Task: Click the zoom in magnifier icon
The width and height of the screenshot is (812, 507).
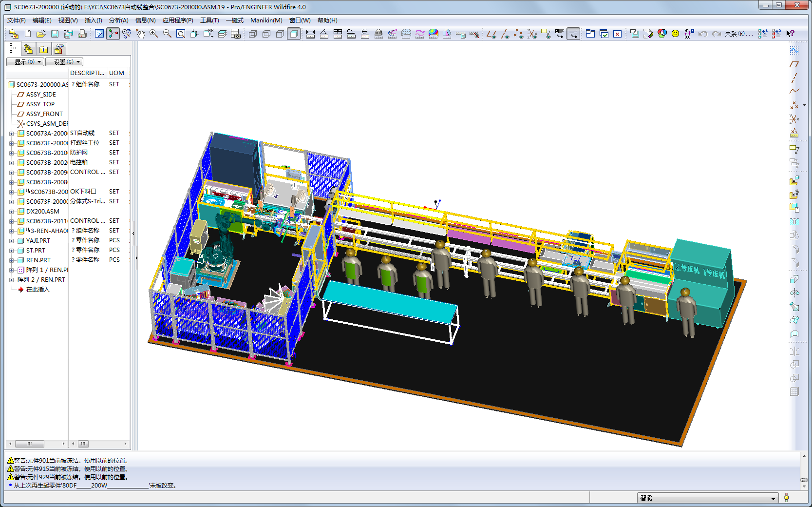Action: click(x=153, y=34)
